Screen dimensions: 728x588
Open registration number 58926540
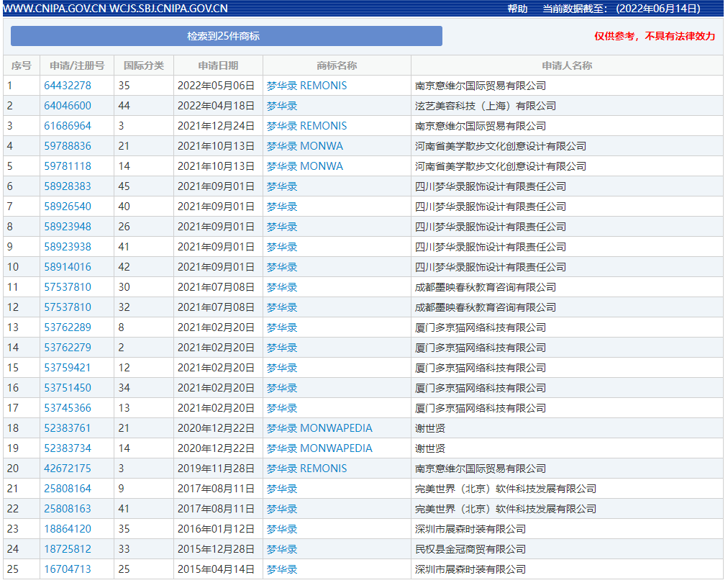coord(68,207)
